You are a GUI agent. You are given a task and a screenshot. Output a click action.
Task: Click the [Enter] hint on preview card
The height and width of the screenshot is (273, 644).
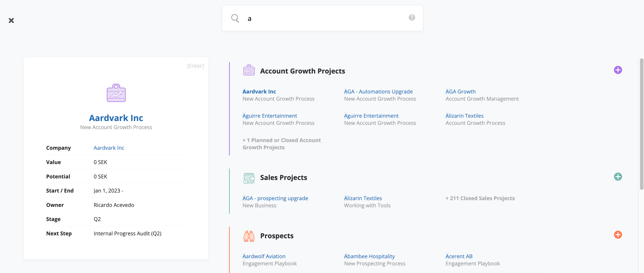coord(195,66)
